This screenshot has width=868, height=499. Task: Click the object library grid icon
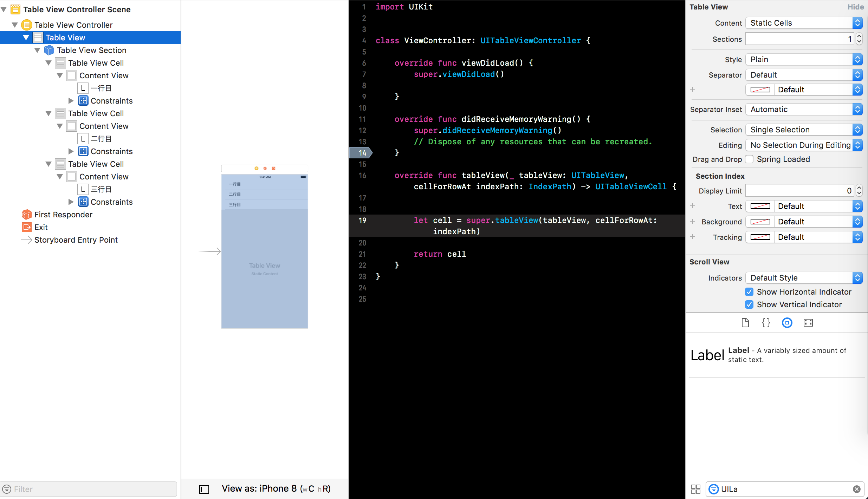(x=695, y=489)
